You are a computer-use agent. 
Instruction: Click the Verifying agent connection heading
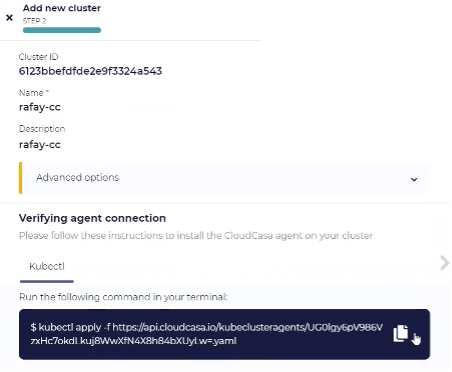pyautogui.click(x=92, y=218)
